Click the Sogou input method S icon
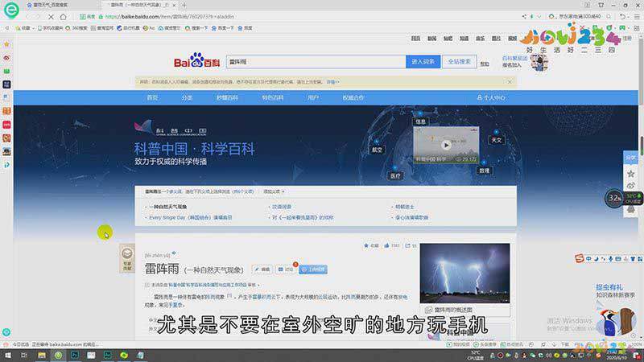 [579, 258]
